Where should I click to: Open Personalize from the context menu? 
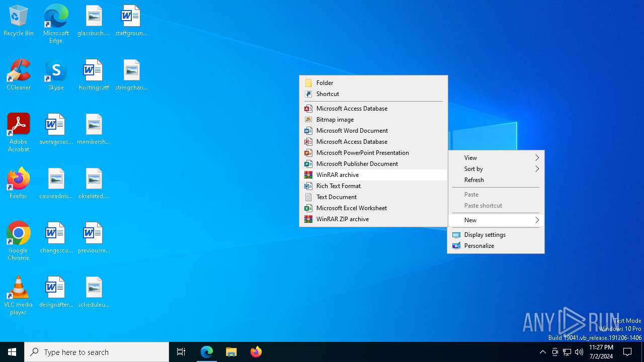[x=496, y=246]
